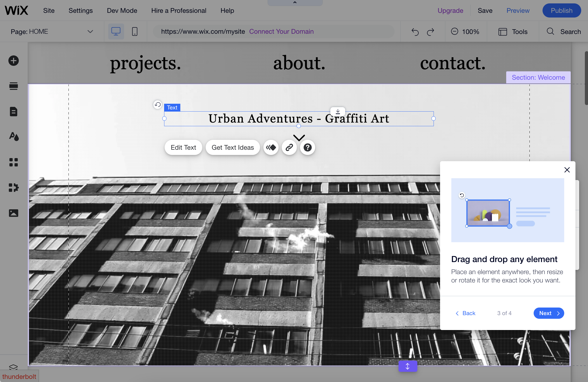
Task: Open the Business apps puzzle icon
Action: pos(14,188)
